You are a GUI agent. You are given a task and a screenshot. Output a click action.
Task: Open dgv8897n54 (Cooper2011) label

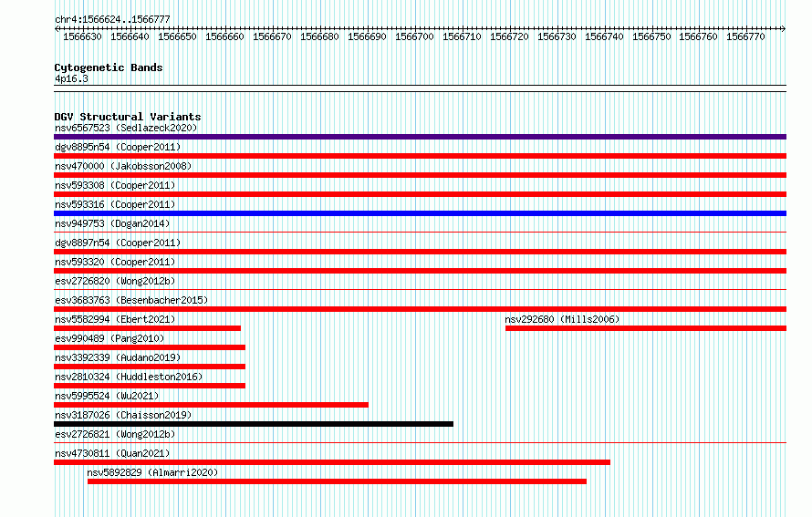coord(118,243)
